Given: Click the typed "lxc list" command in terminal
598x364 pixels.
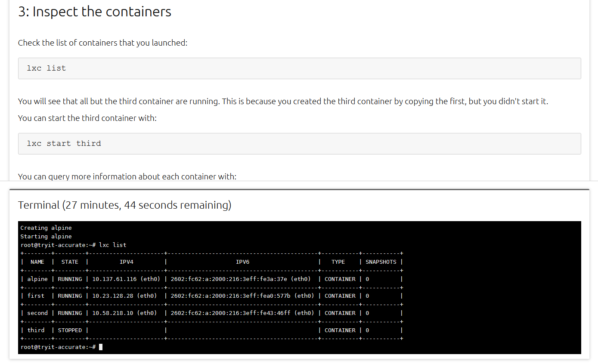Looking at the screenshot, I should (113, 245).
